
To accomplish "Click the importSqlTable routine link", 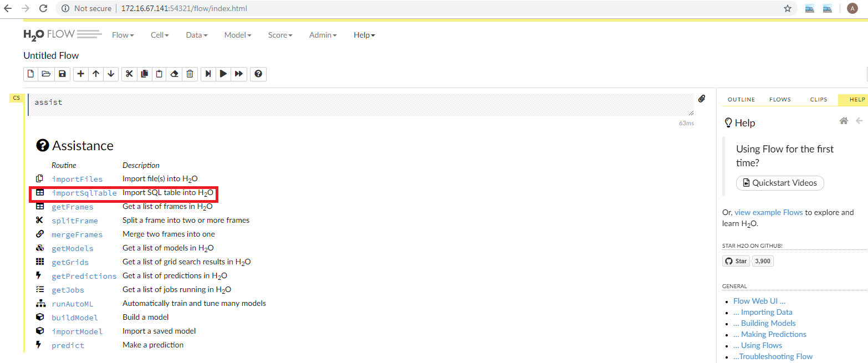I will click(x=84, y=193).
